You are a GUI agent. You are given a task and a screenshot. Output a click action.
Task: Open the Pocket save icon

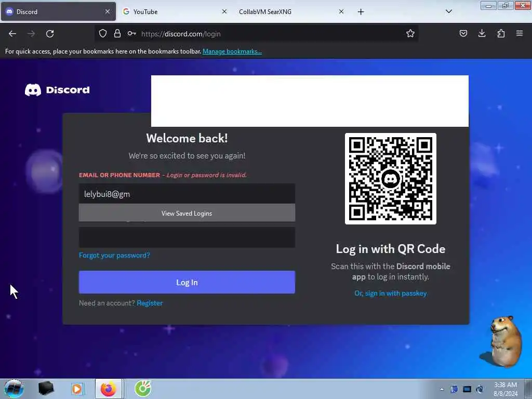coord(463,33)
